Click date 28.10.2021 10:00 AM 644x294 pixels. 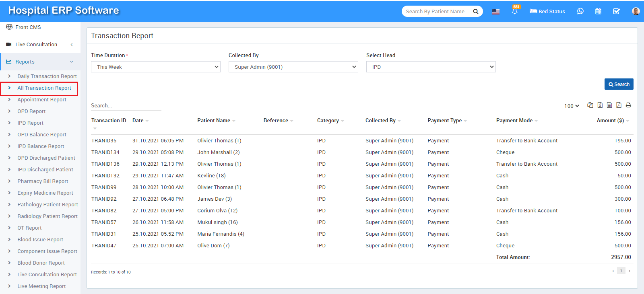[x=158, y=187]
